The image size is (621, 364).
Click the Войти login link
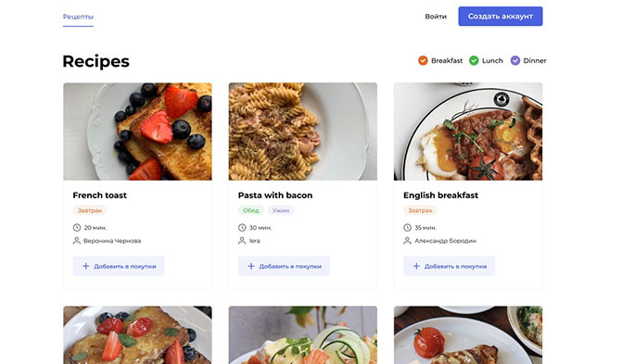coord(436,17)
